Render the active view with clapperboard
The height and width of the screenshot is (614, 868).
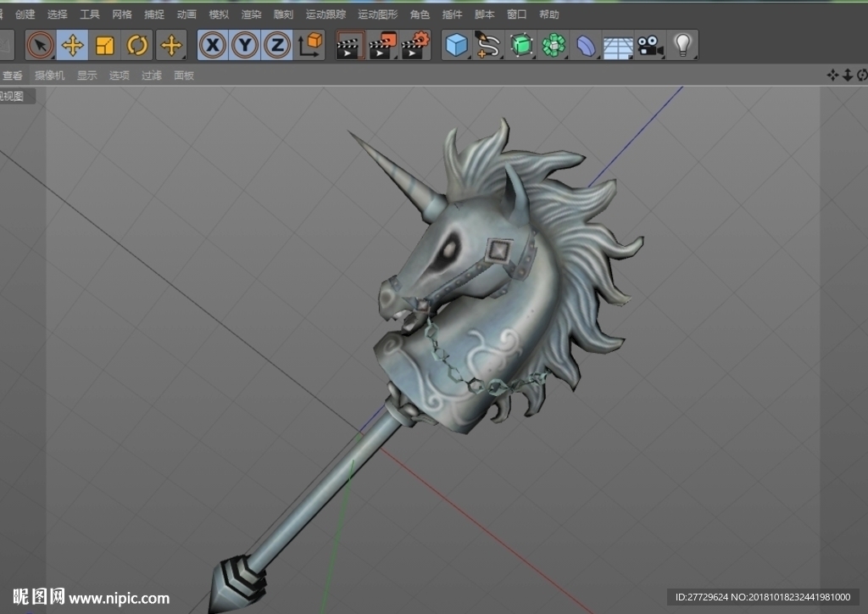tap(350, 45)
